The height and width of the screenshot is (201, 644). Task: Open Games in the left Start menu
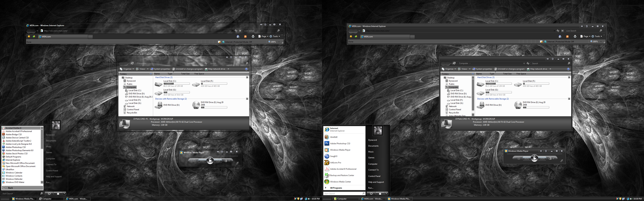click(x=49, y=153)
